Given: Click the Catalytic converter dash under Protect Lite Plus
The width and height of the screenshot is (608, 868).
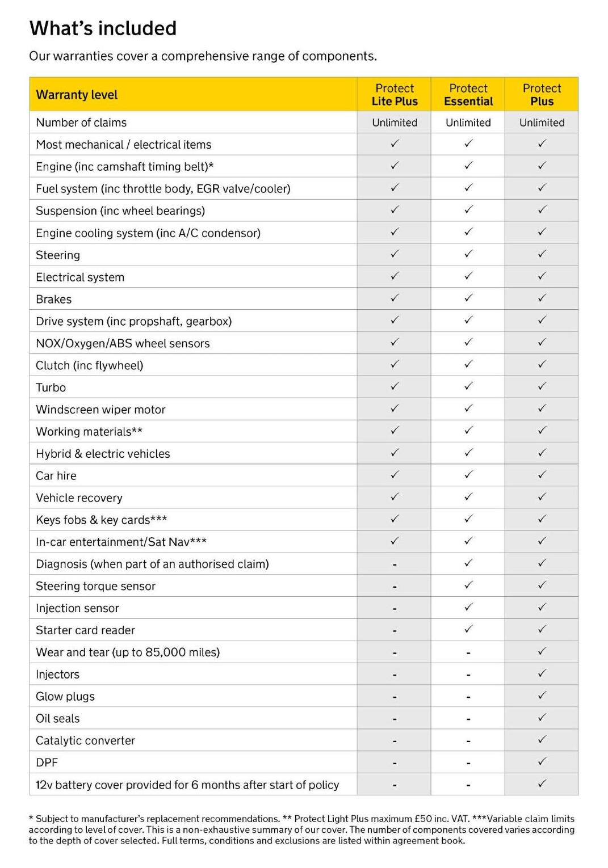Looking at the screenshot, I should 395,741.
